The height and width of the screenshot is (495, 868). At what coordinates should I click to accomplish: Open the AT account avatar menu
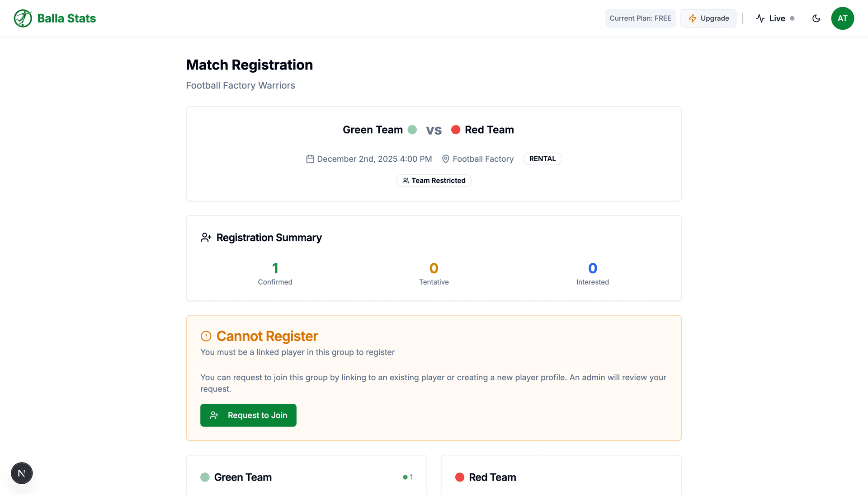tap(843, 18)
